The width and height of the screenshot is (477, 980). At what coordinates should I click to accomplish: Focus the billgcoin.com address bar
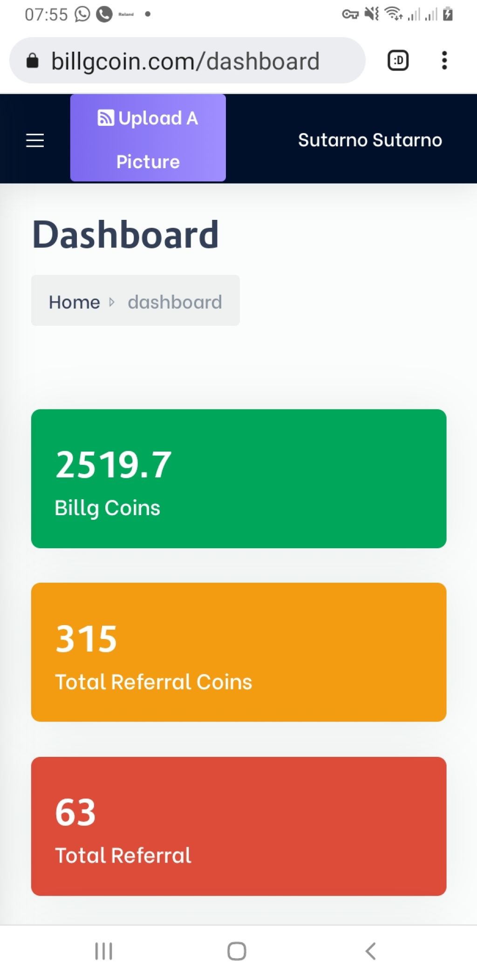click(x=187, y=61)
